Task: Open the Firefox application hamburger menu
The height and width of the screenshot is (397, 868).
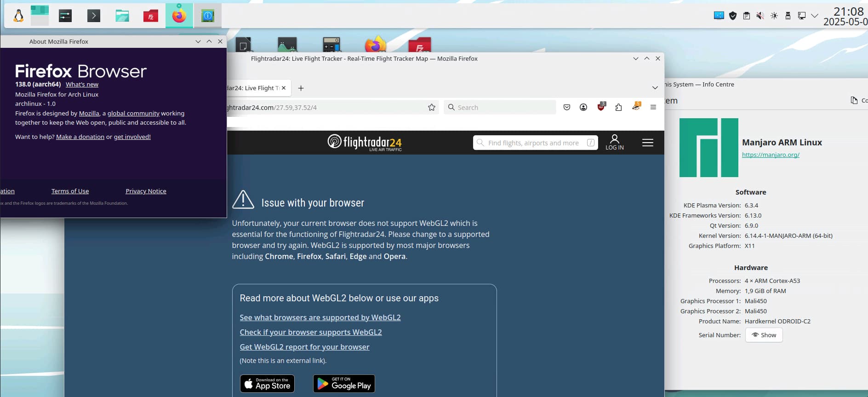Action: click(653, 107)
